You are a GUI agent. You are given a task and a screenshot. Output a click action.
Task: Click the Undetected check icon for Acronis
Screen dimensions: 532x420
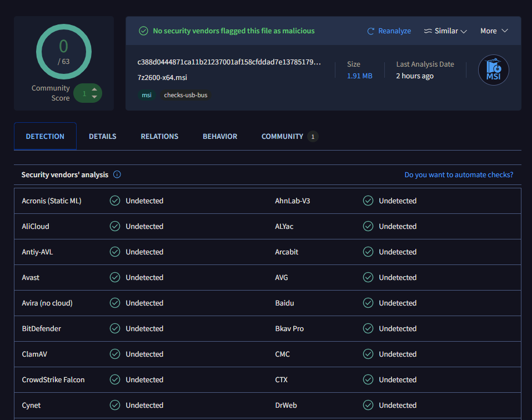(x=115, y=201)
